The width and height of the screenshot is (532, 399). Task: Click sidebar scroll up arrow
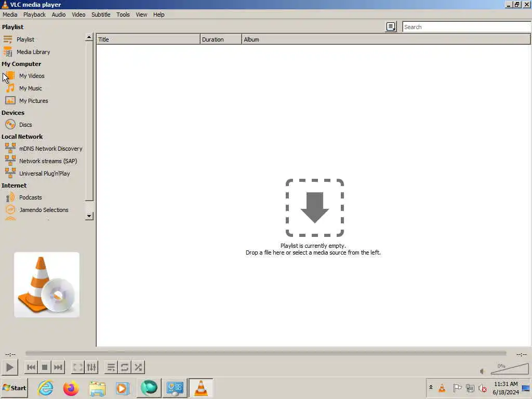[x=89, y=37]
